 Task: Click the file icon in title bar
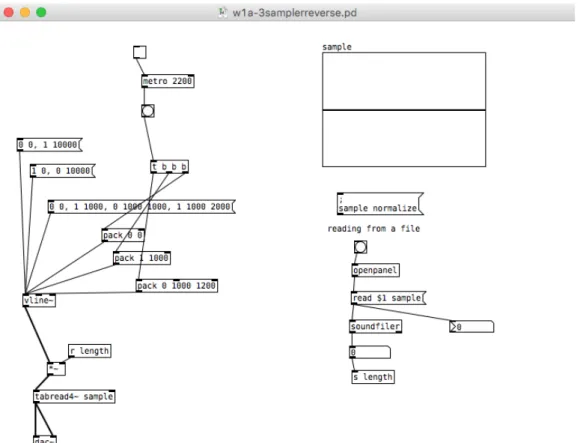(222, 12)
